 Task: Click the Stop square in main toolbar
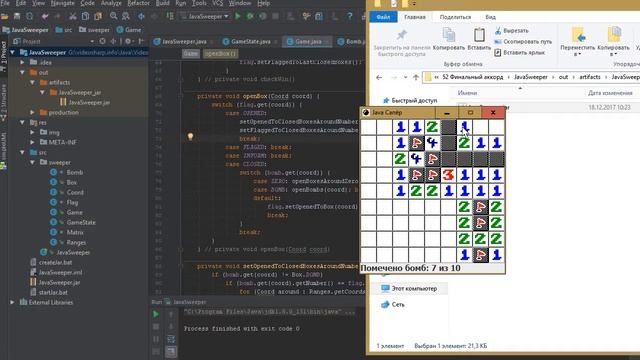(276, 16)
